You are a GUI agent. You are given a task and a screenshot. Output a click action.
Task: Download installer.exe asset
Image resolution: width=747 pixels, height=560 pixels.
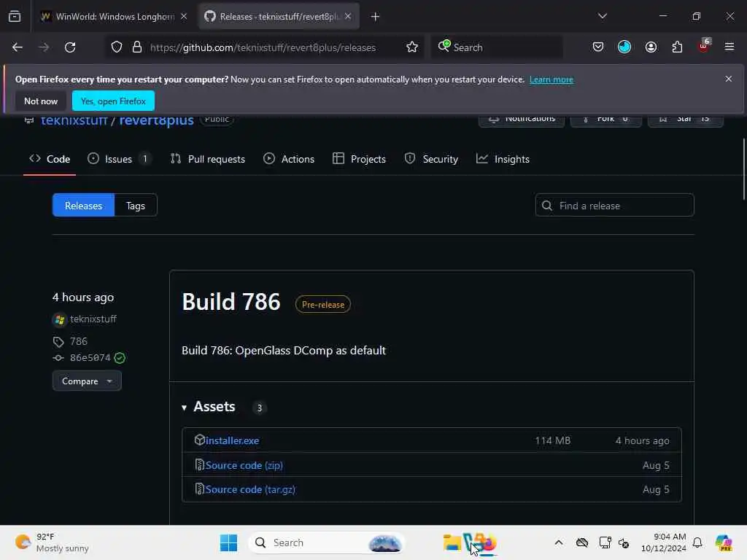click(x=232, y=440)
